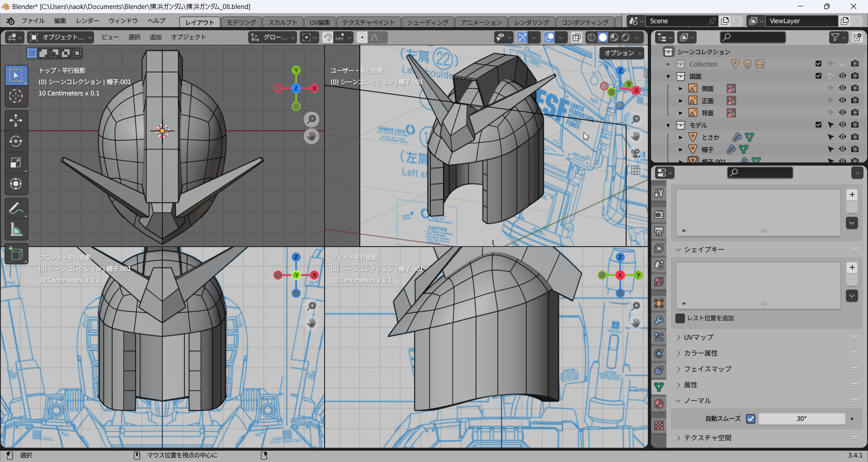Open the Modifier properties wrench tab

pyautogui.click(x=659, y=320)
